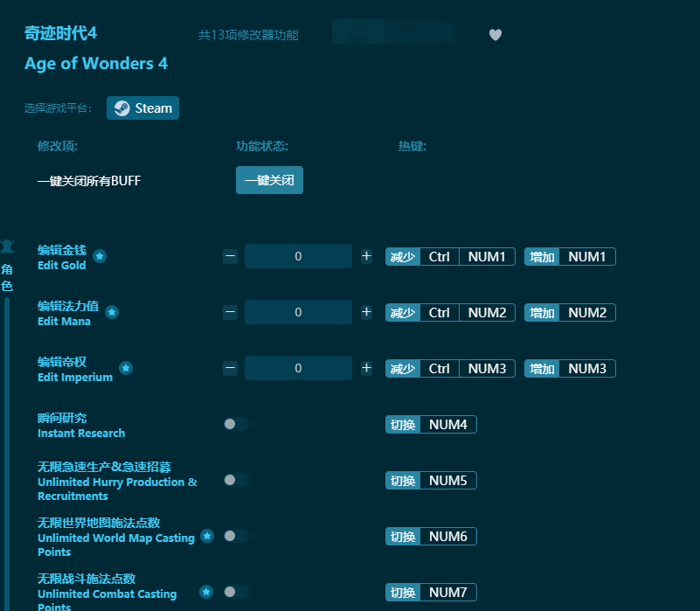700x611 pixels.
Task: Enable the Instant Research toggle
Action: [x=234, y=424]
